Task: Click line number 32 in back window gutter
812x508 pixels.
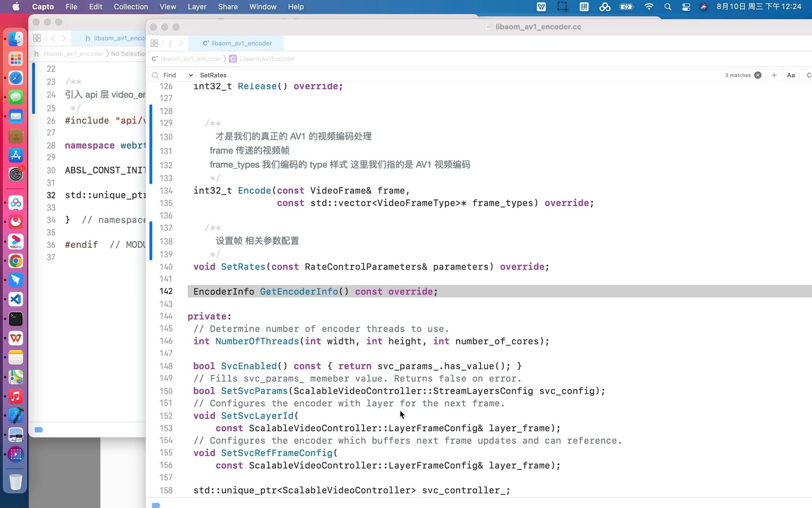Action: point(51,195)
